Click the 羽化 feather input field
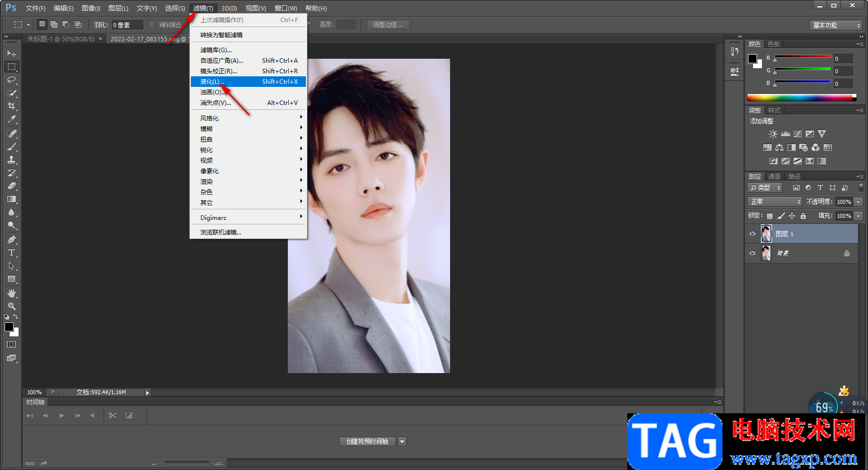 pos(127,25)
